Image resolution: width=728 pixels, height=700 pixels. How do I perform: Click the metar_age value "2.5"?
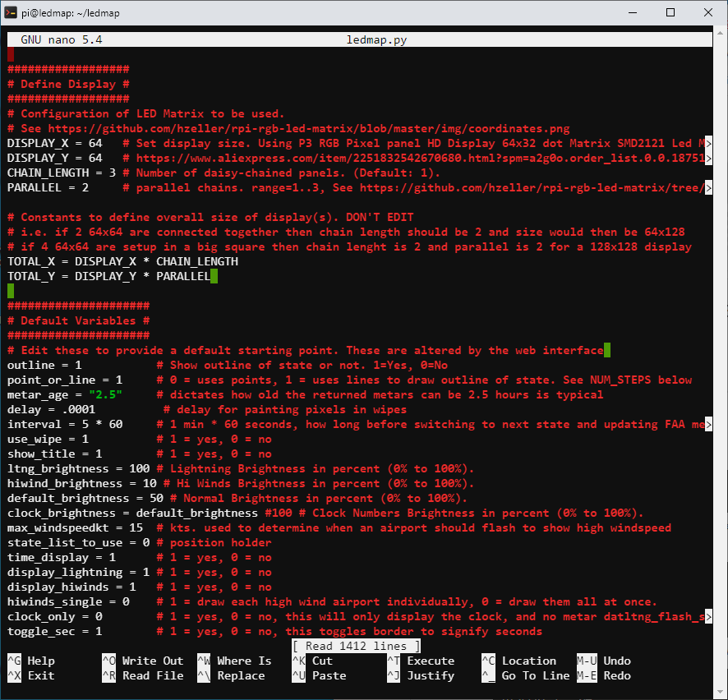[105, 395]
